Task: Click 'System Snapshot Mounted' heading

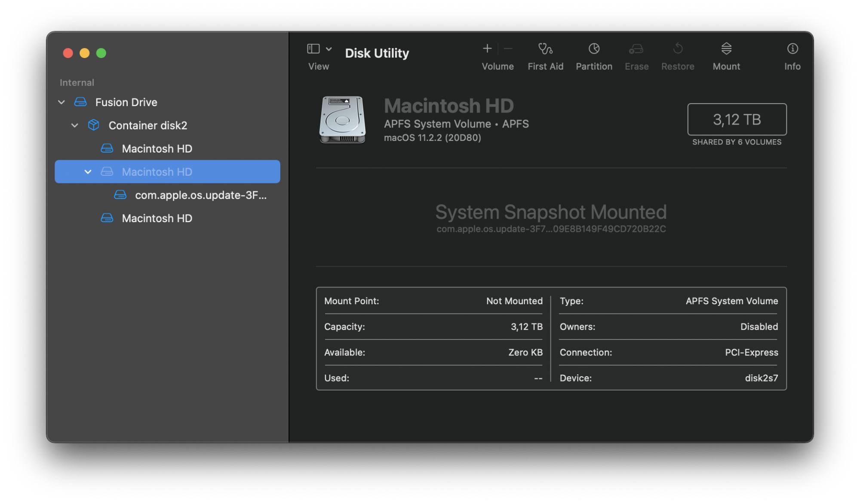Action: point(551,212)
